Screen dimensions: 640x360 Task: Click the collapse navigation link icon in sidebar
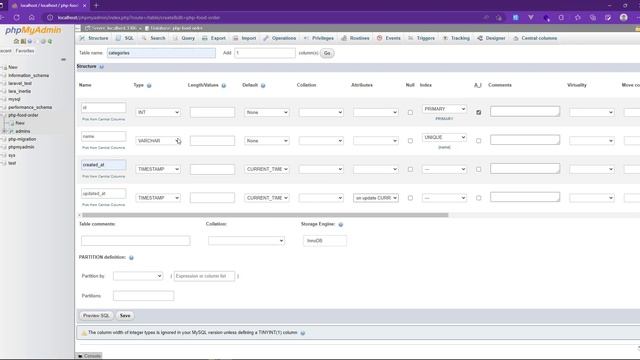tap(63, 60)
